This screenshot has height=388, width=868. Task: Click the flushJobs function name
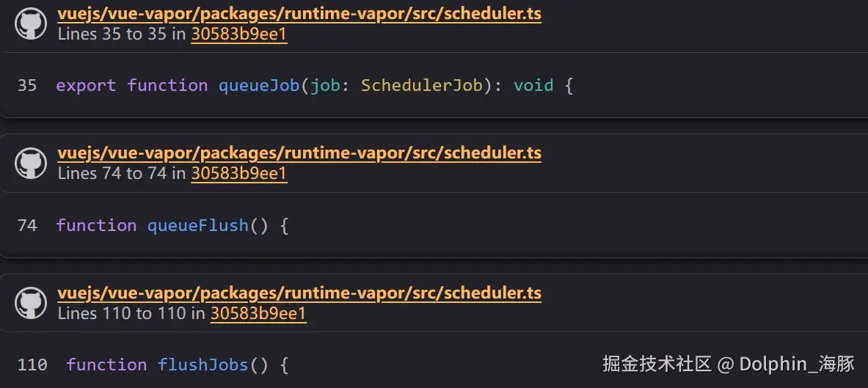click(x=203, y=365)
